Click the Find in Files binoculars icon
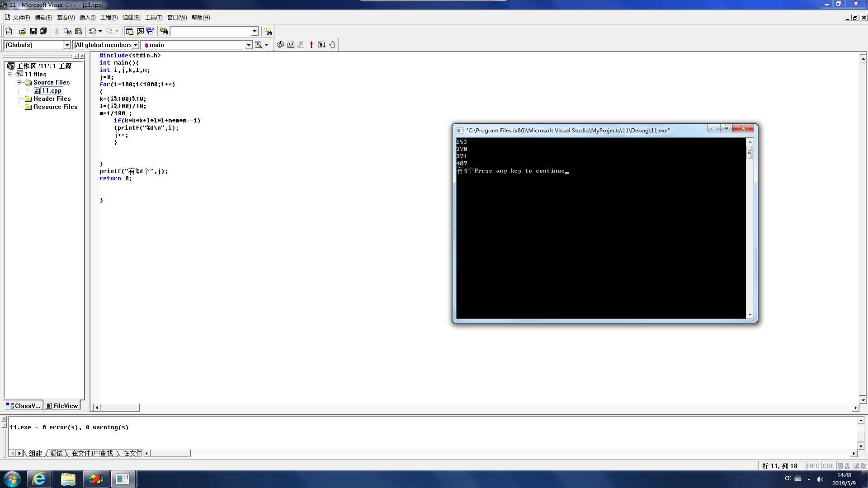Image resolution: width=868 pixels, height=488 pixels. coord(164,31)
